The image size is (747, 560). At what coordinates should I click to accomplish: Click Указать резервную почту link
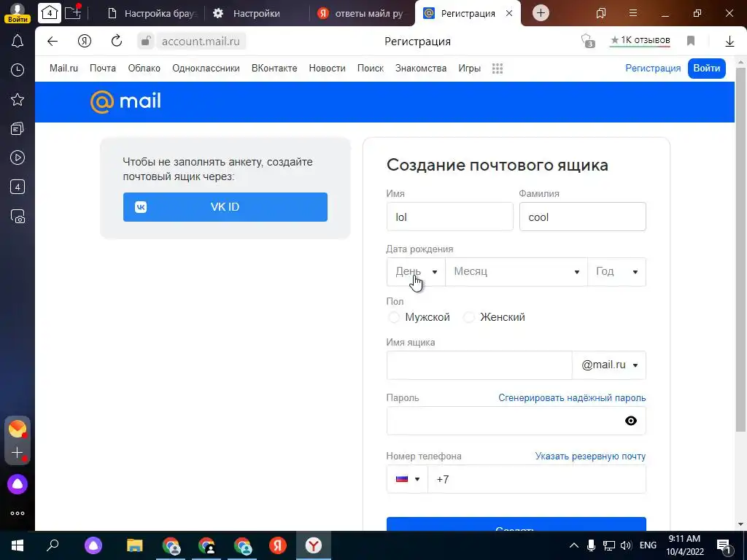pyautogui.click(x=590, y=456)
